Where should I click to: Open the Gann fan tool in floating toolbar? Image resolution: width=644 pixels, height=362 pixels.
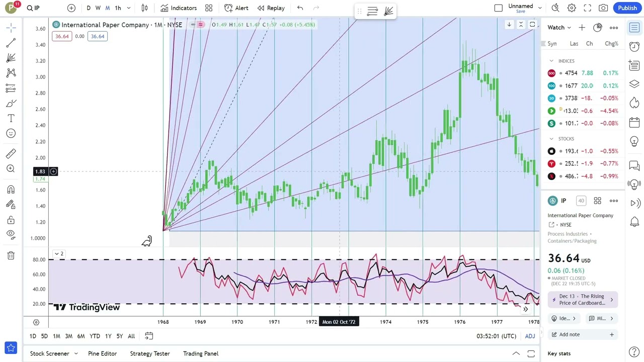click(x=388, y=11)
